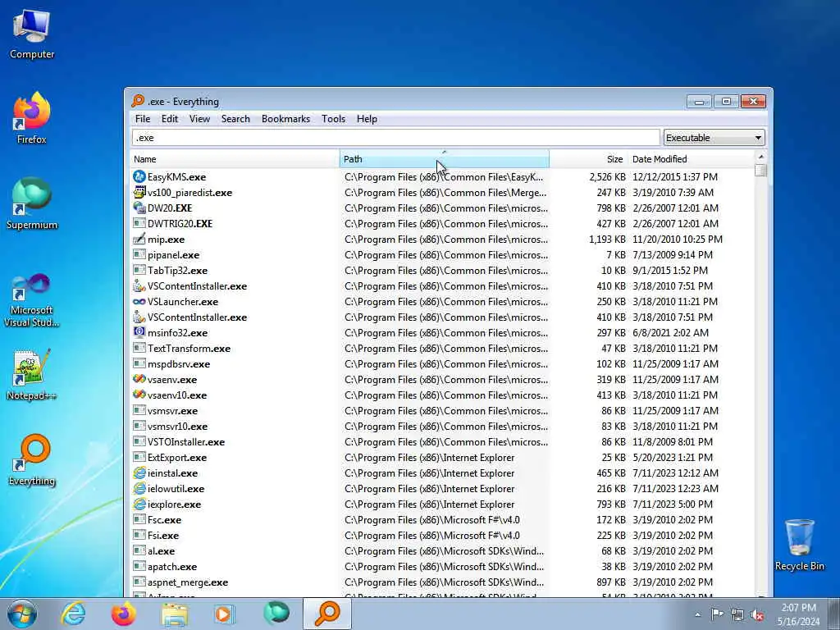This screenshot has width=840, height=630.
Task: Click the EasyKMS.exe file icon
Action: click(139, 177)
